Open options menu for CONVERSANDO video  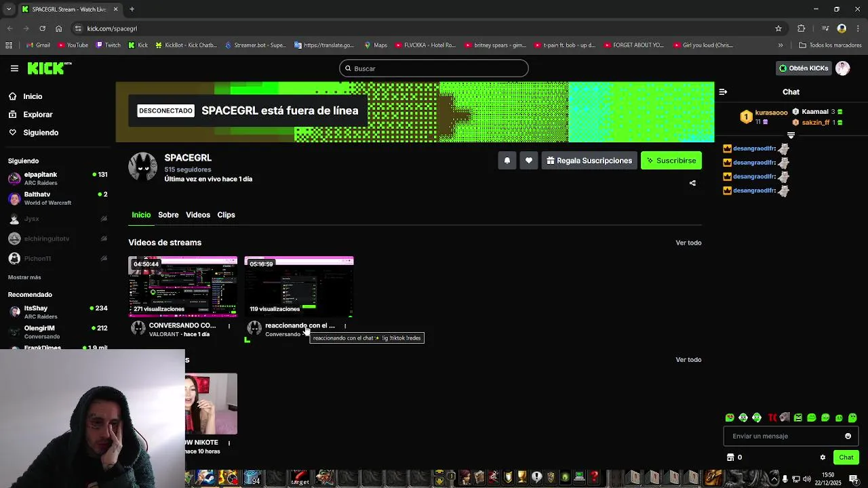229,326
